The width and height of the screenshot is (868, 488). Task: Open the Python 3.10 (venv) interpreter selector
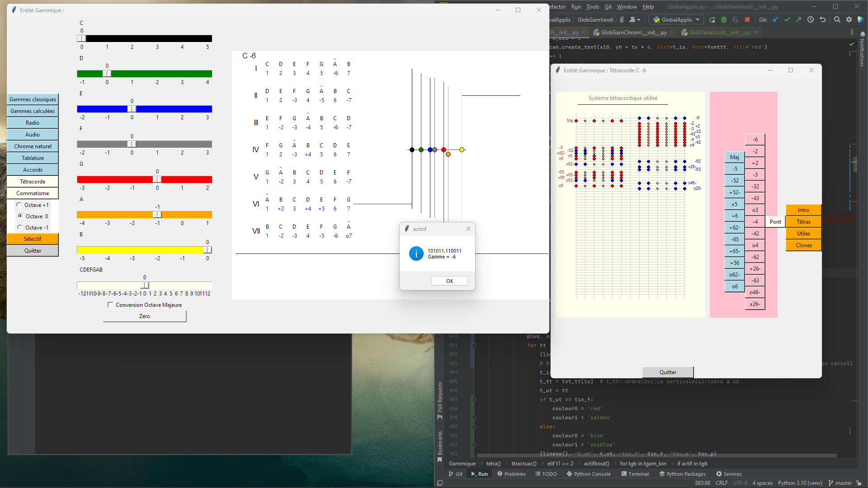click(800, 483)
